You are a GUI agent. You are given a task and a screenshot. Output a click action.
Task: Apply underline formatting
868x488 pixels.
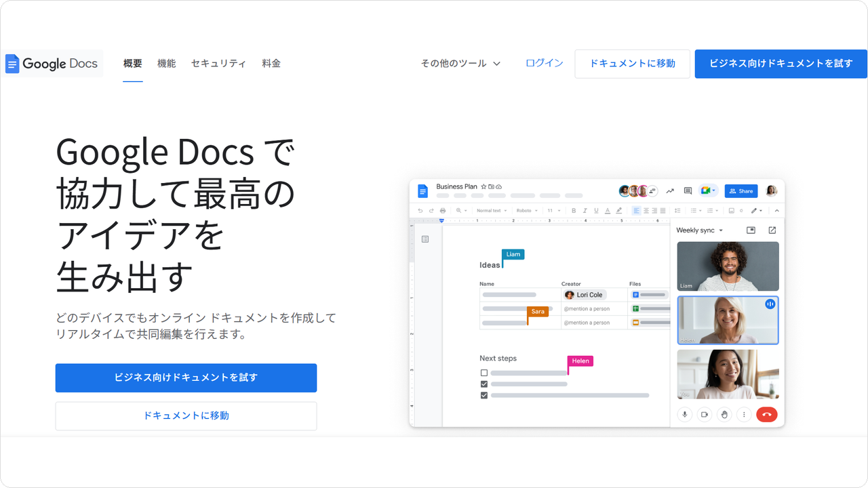pyautogui.click(x=596, y=211)
